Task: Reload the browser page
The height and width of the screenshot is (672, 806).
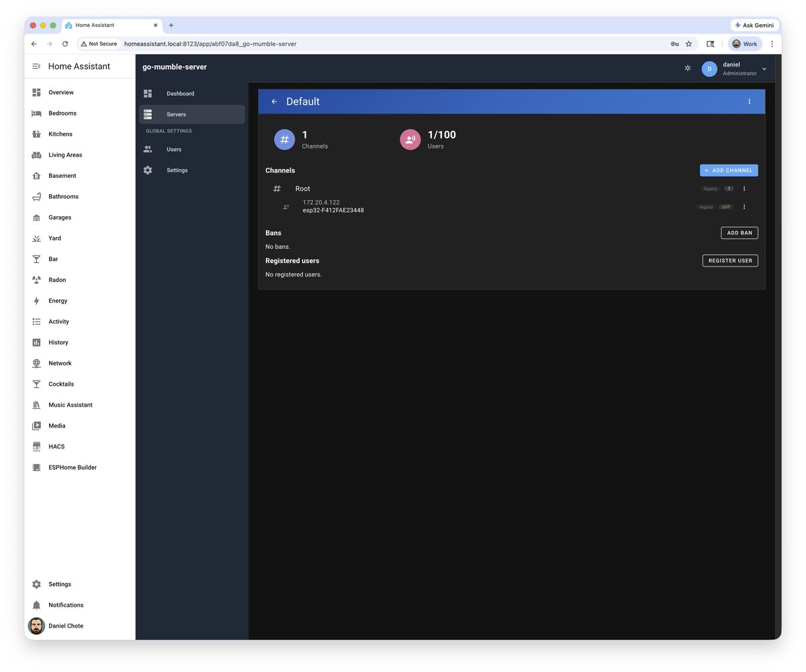Action: tap(65, 44)
